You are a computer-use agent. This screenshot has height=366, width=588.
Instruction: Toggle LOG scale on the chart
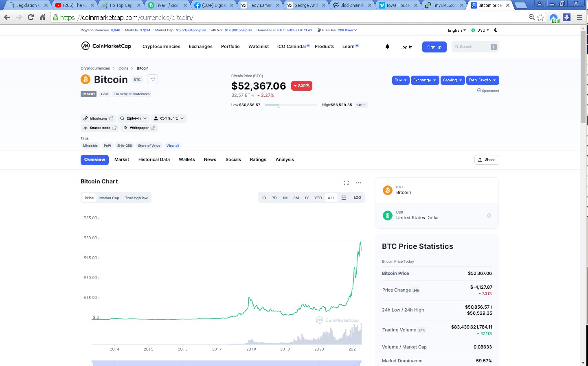(357, 198)
